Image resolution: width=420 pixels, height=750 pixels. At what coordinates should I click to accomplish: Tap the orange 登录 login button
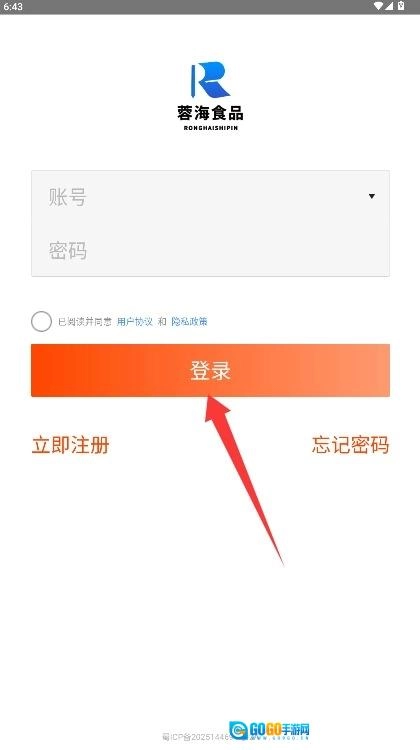click(x=210, y=370)
